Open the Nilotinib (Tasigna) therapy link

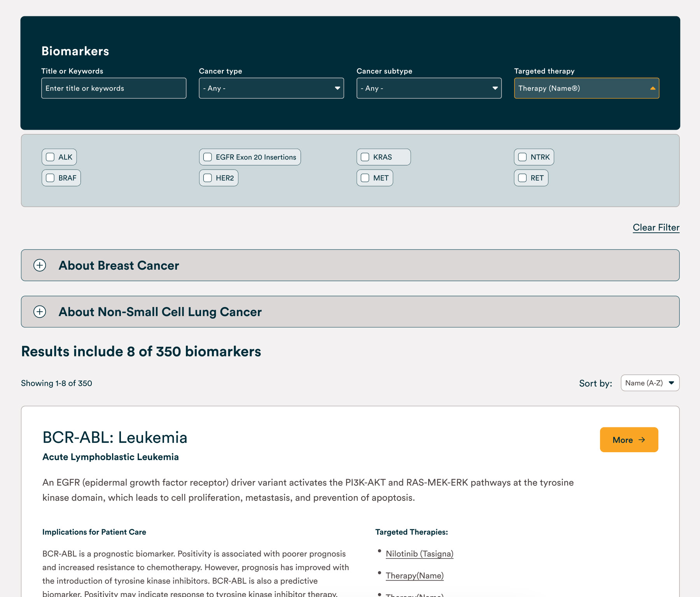click(419, 554)
